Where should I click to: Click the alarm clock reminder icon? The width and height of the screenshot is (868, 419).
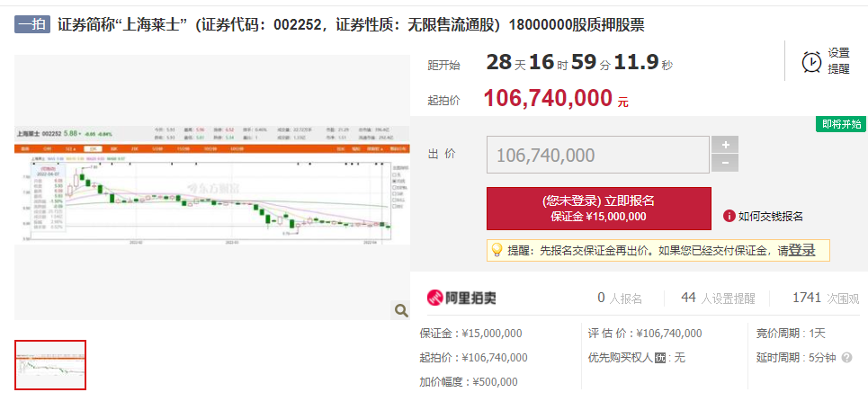click(811, 61)
